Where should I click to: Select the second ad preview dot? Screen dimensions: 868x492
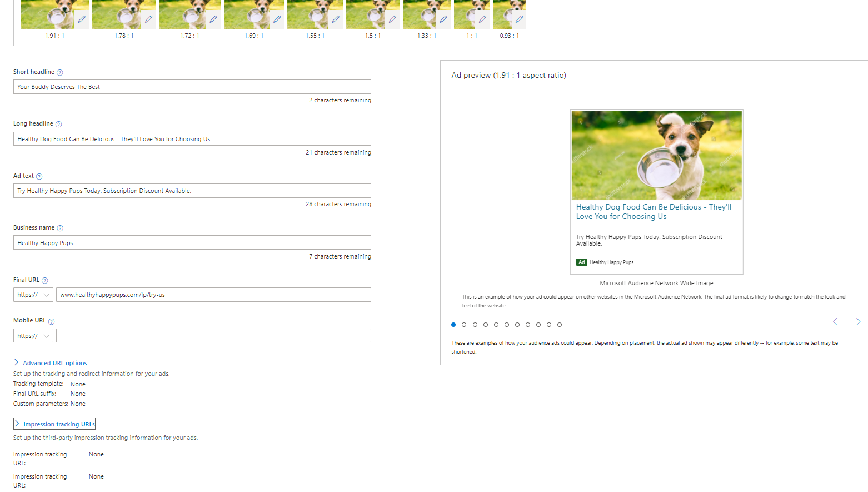pos(464,325)
